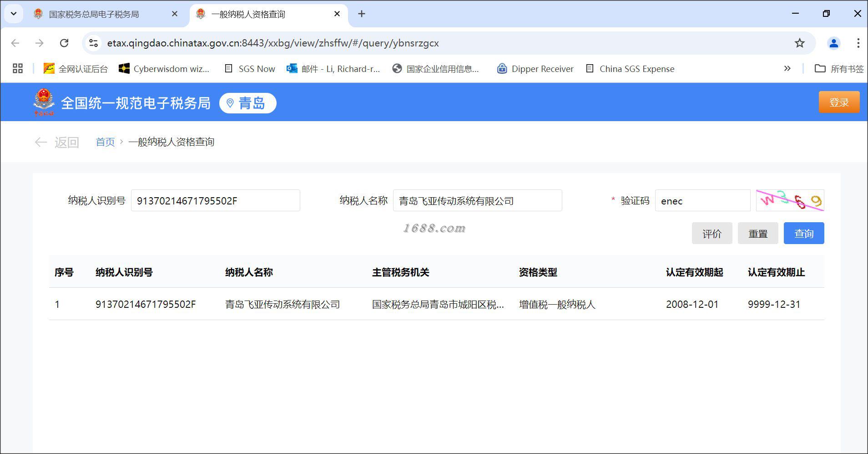The width and height of the screenshot is (868, 454).
Task: Open a new browser tab
Action: [x=362, y=14]
